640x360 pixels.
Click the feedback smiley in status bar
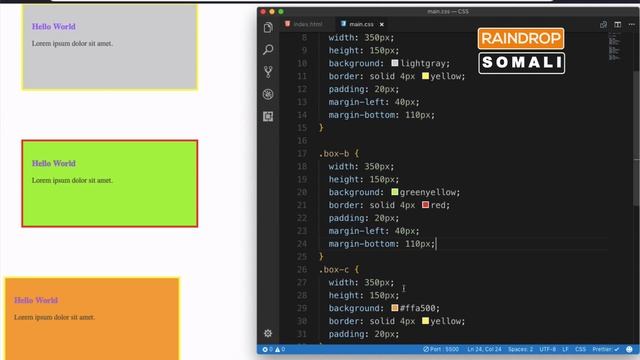coord(629,349)
